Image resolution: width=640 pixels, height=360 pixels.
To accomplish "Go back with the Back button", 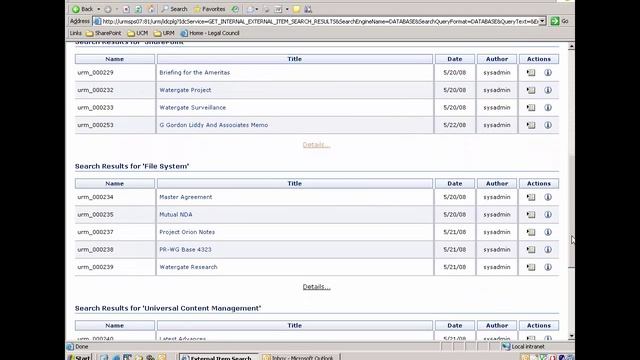I will click(82, 9).
